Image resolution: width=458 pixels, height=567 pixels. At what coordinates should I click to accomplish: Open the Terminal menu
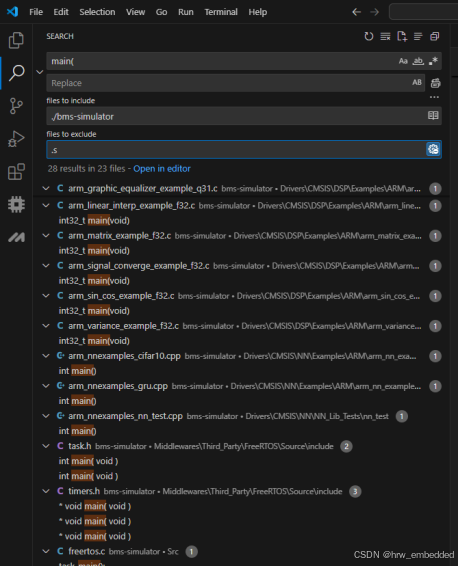[x=221, y=12]
